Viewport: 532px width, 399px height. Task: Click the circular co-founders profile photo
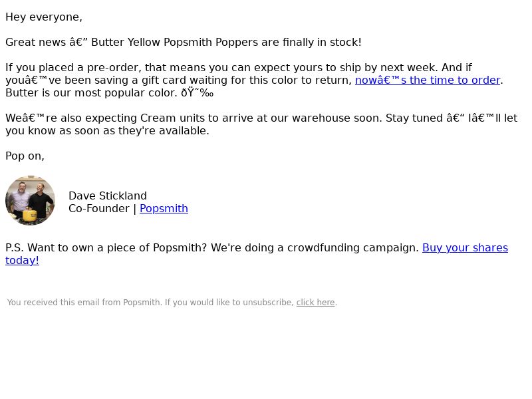click(x=30, y=200)
